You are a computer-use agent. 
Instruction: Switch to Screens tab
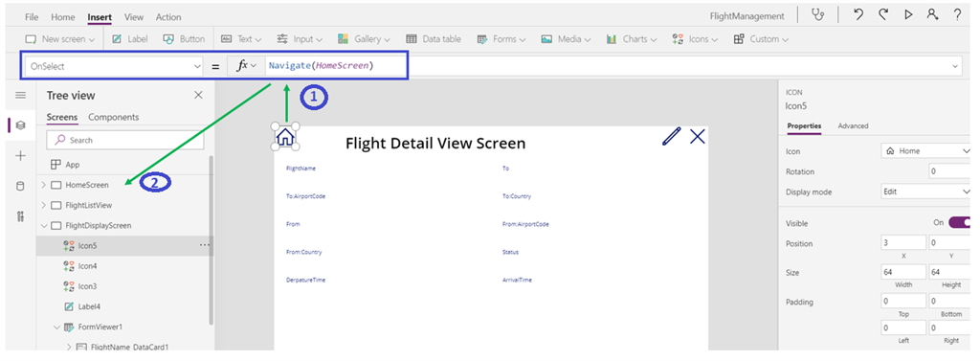tap(62, 117)
